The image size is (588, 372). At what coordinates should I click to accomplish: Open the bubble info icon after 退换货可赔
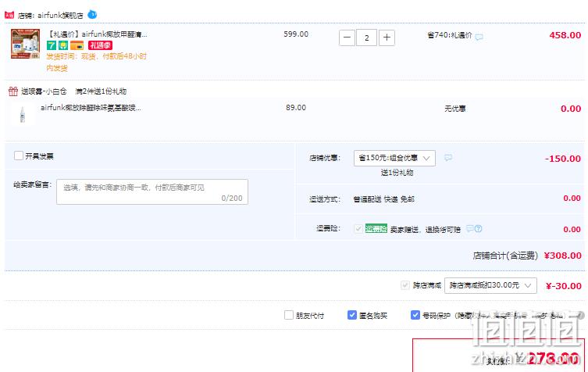tap(470, 228)
